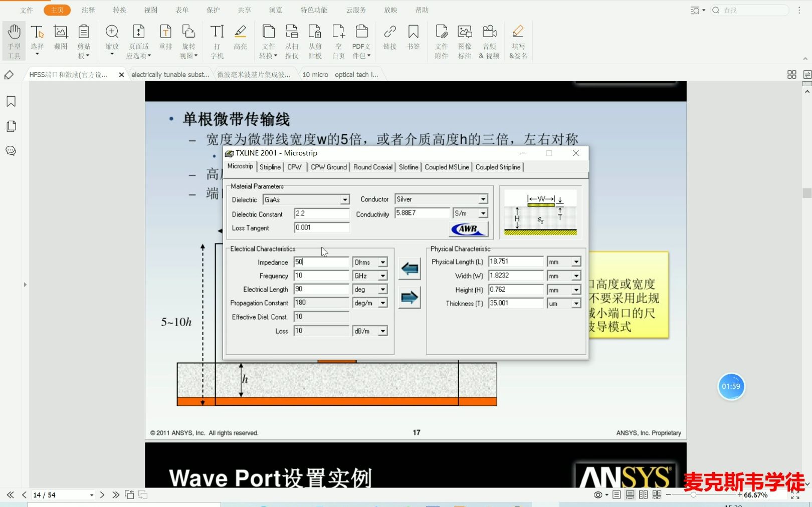
Task: Open the Fill & Sign tool
Action: tap(518, 41)
